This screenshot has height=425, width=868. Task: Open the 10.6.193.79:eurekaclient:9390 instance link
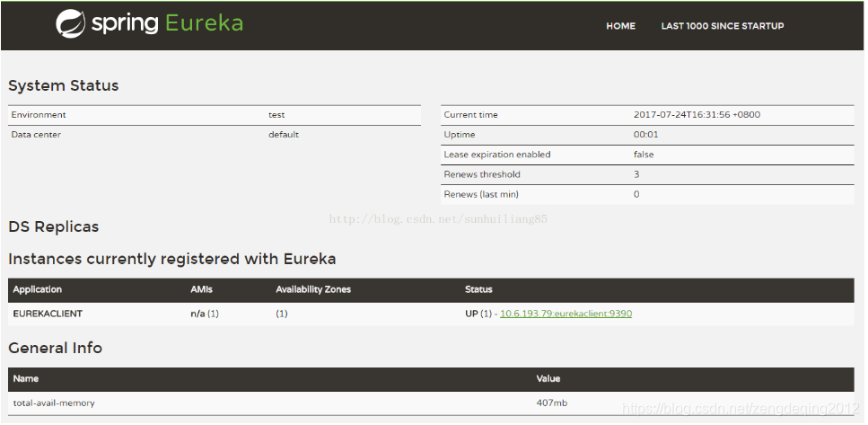point(566,314)
